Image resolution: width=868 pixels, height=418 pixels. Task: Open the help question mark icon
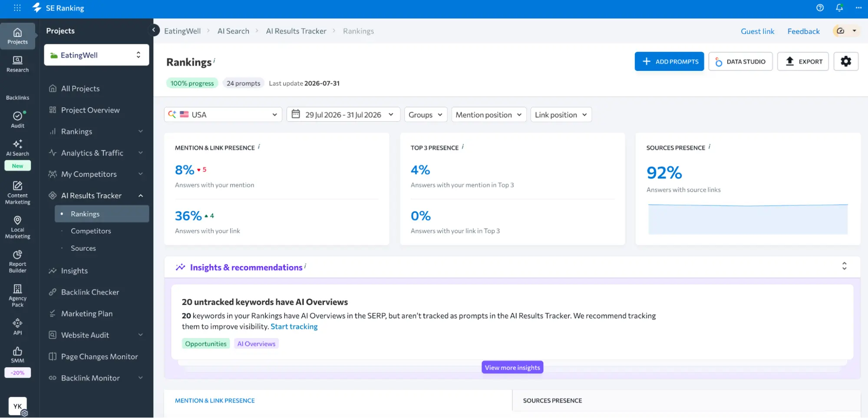click(820, 8)
